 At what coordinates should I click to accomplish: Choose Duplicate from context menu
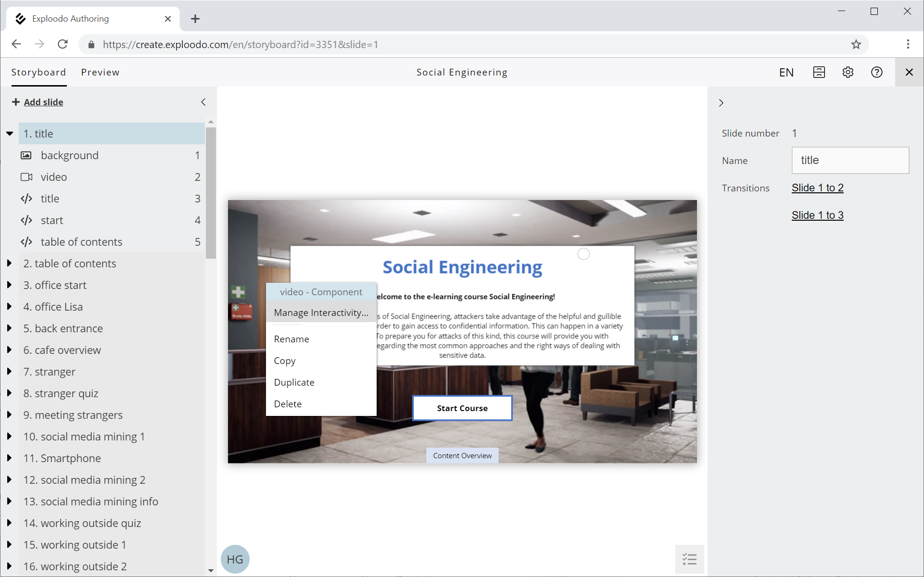click(x=294, y=382)
